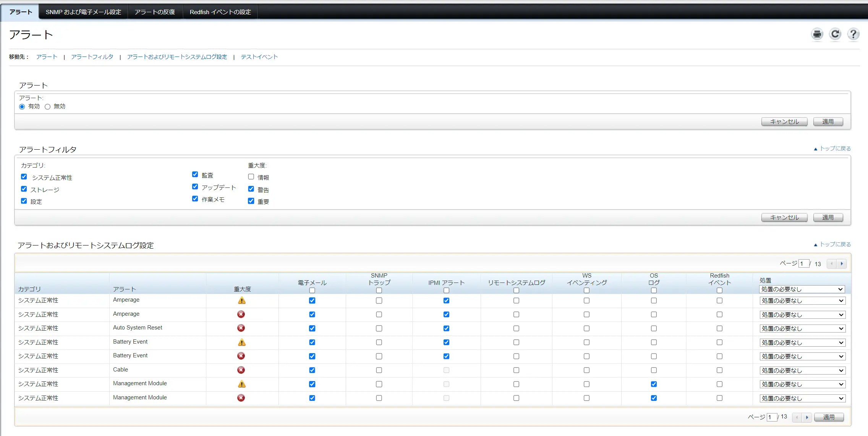Viewport: 868px width, 436px height.
Task: Click the page number input field
Action: coord(803,263)
